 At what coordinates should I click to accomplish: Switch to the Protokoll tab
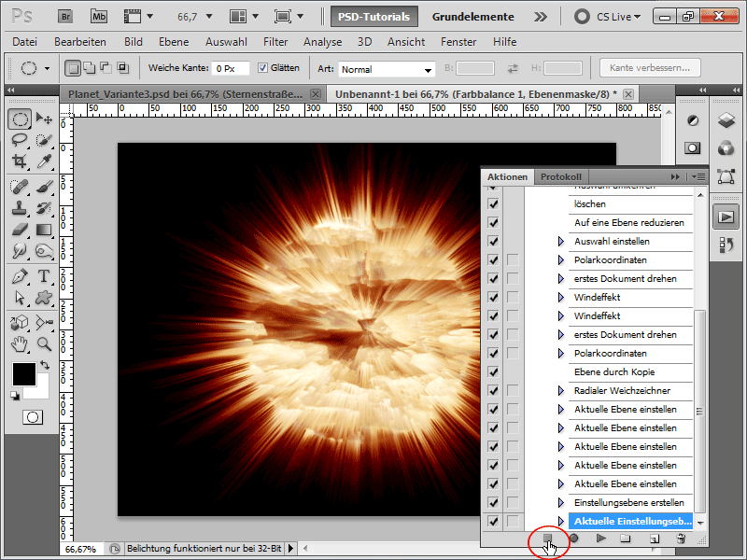pos(561,176)
